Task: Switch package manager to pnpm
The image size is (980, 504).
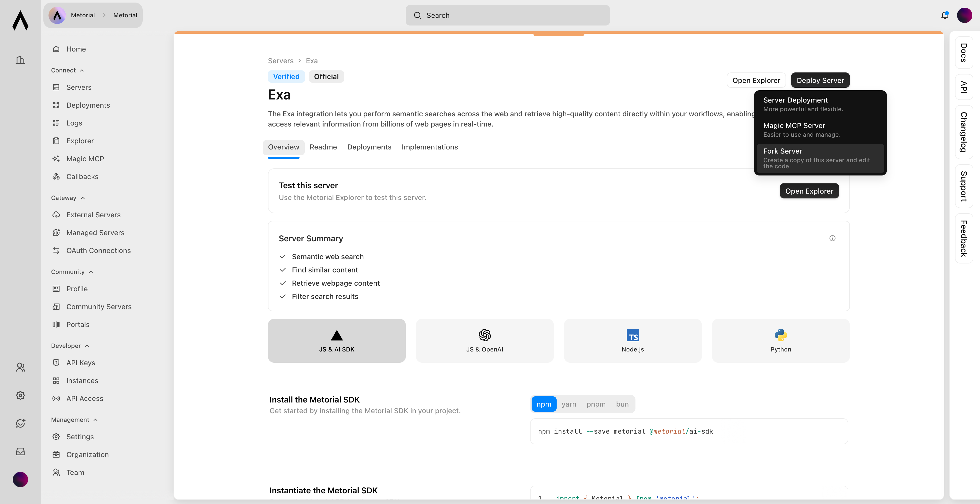Action: (x=596, y=404)
